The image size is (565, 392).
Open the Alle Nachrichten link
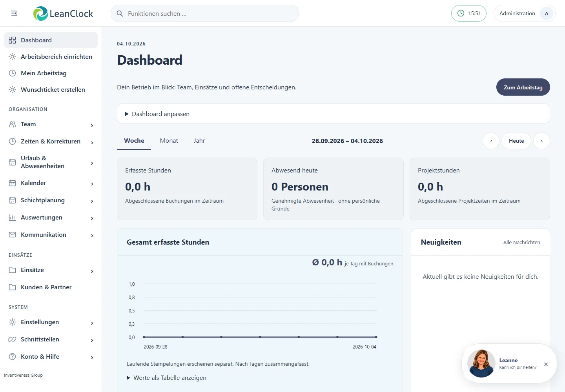522,243
